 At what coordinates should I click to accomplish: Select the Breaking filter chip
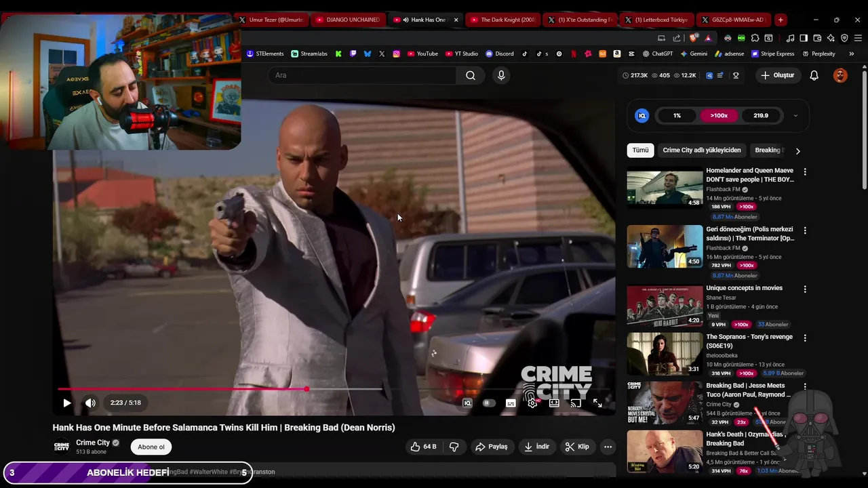pos(768,150)
